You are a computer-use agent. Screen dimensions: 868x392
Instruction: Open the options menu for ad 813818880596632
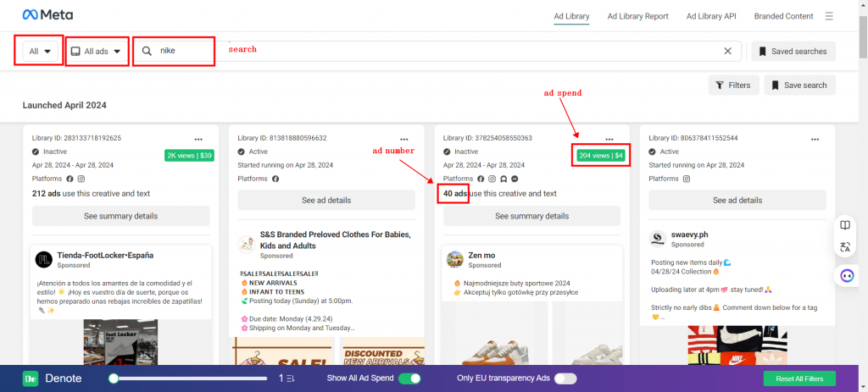pos(404,140)
